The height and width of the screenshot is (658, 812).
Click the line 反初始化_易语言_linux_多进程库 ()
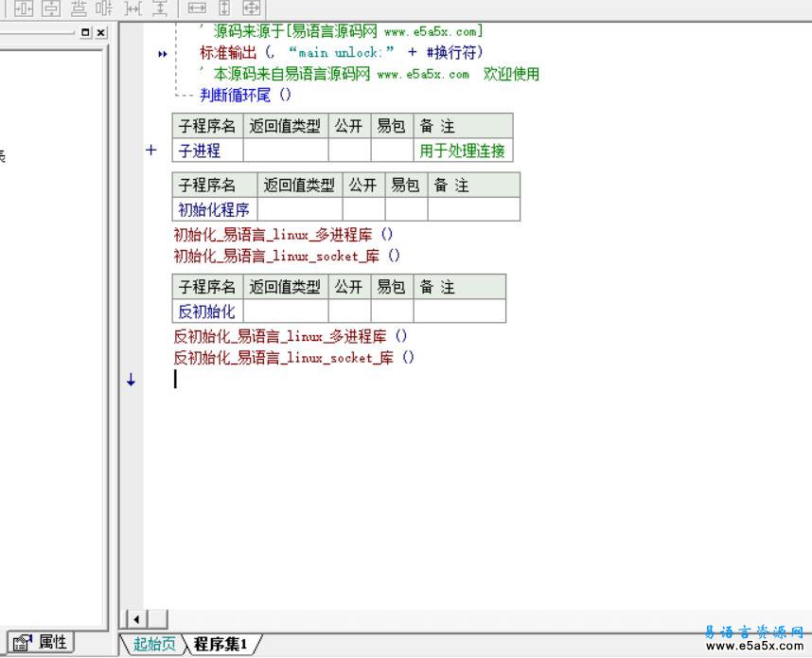(291, 336)
